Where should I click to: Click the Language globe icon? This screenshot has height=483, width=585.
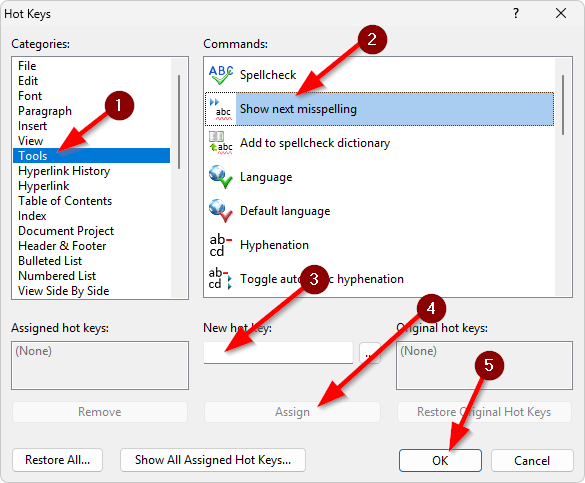click(221, 177)
